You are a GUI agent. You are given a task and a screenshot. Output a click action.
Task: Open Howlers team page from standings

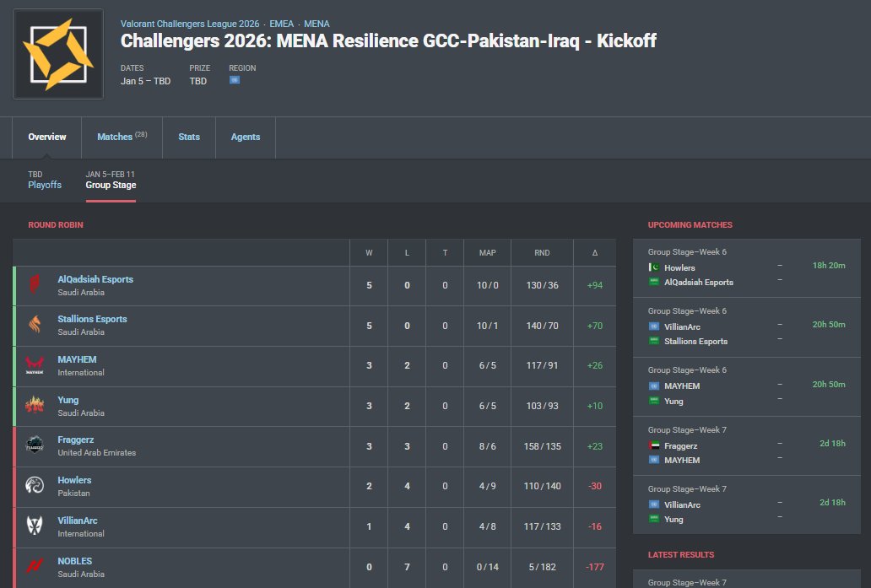tap(74, 480)
